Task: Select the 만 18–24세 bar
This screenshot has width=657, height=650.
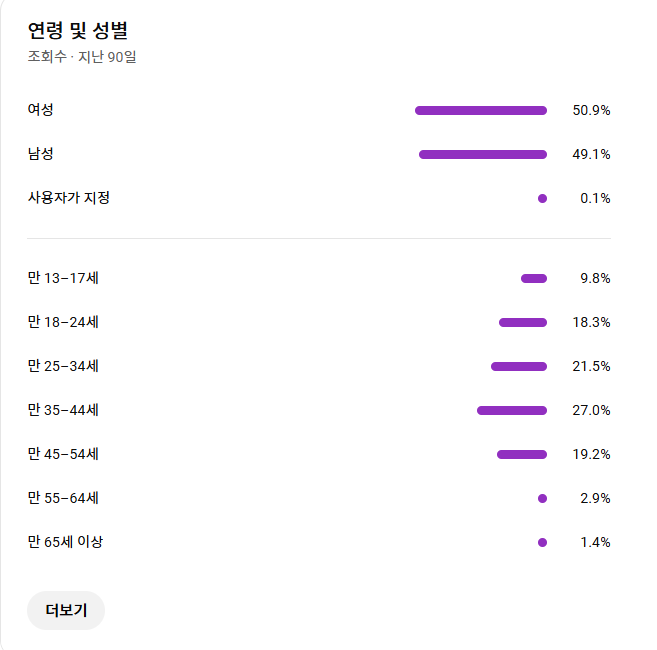Action: [x=523, y=322]
